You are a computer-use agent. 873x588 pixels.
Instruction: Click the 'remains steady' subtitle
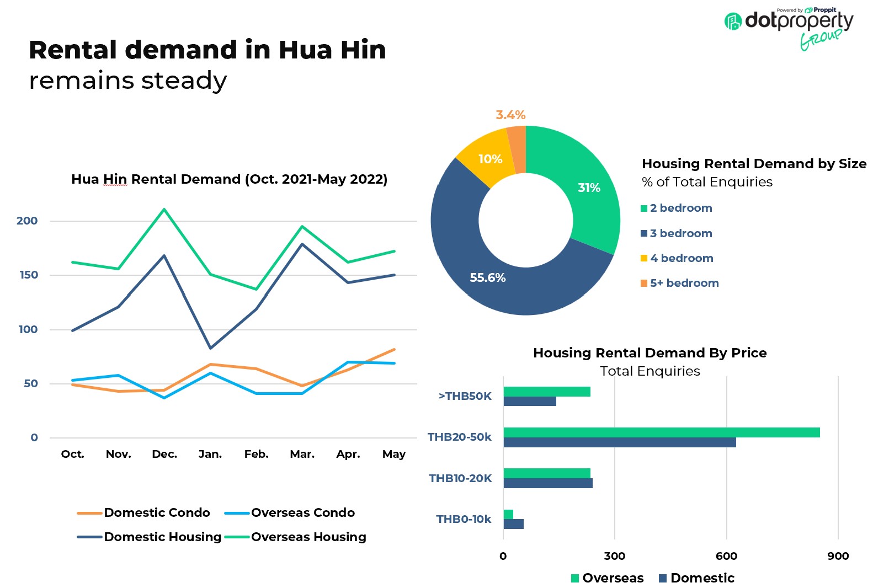(128, 81)
